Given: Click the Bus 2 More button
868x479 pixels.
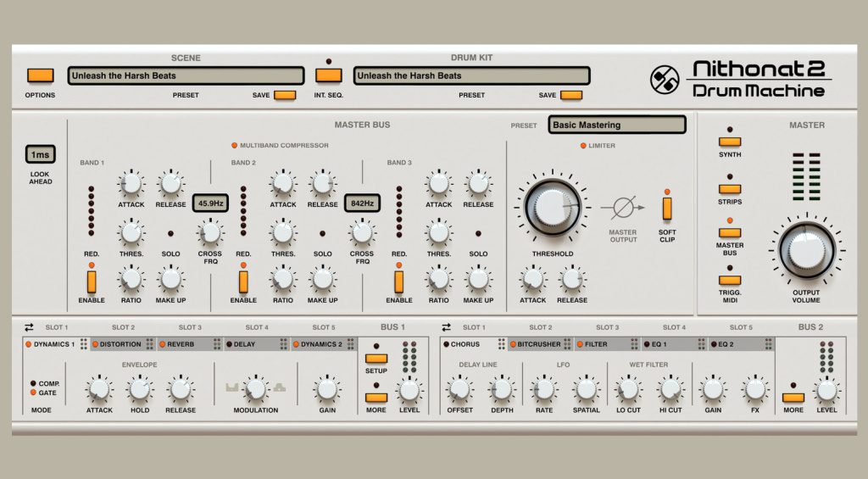Looking at the screenshot, I should 793,398.
